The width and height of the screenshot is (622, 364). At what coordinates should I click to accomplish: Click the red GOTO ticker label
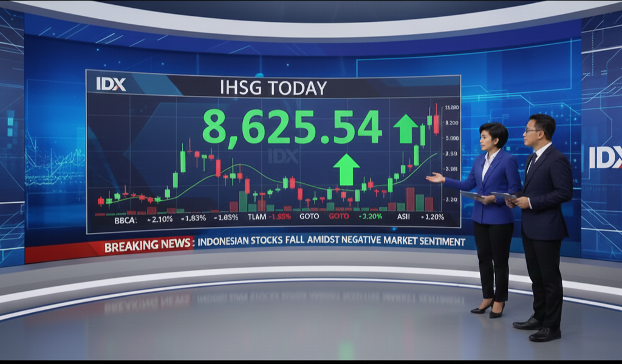tap(338, 217)
